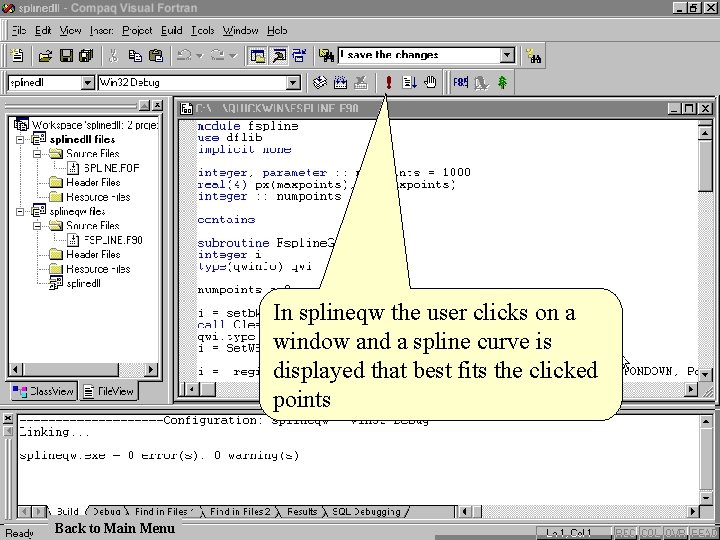Click inside the Find text input field
This screenshot has width=720, height=540.
[x=420, y=56]
